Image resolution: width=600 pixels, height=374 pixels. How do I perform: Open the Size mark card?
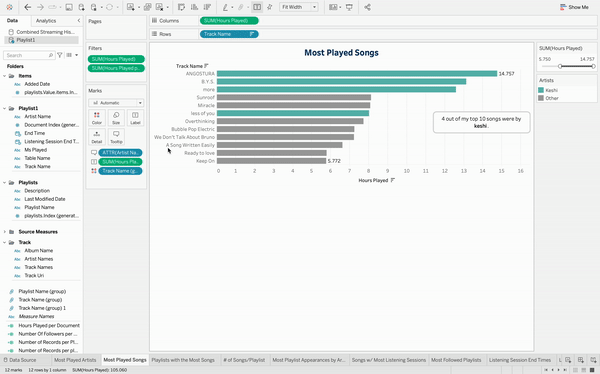point(116,118)
